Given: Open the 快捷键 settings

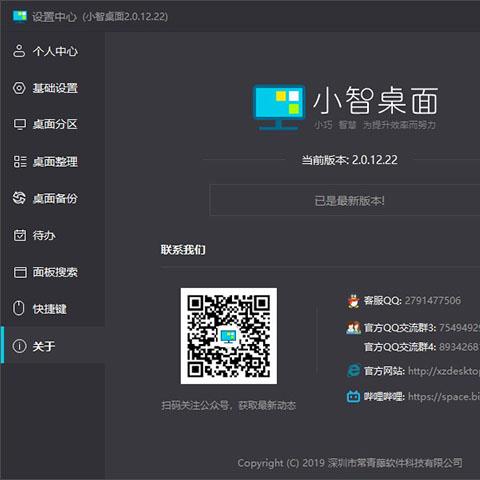Looking at the screenshot, I should pos(53,309).
